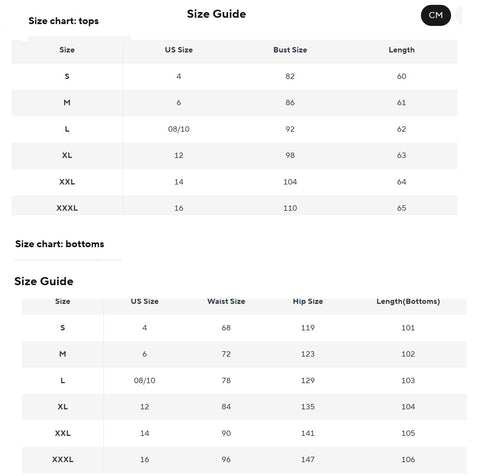Select size M in bottoms chart
480x476 pixels.
pyautogui.click(x=62, y=354)
